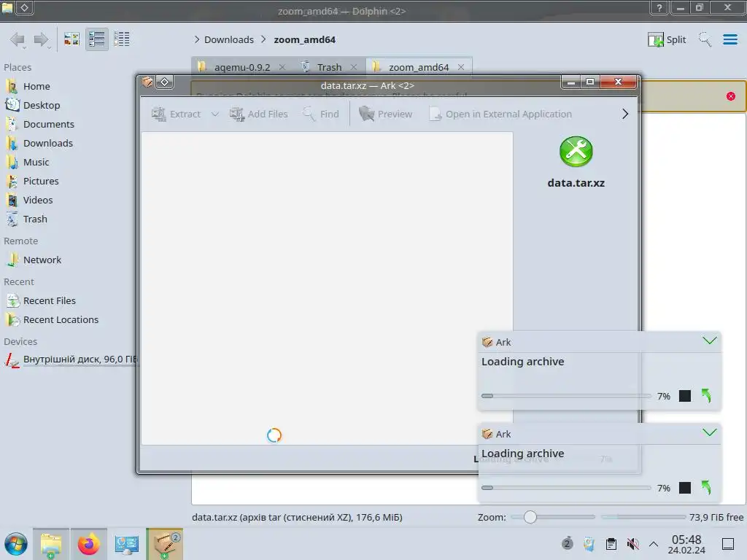747x560 pixels.
Task: Click data.tar.xz file icon in Ark panel
Action: click(x=576, y=152)
